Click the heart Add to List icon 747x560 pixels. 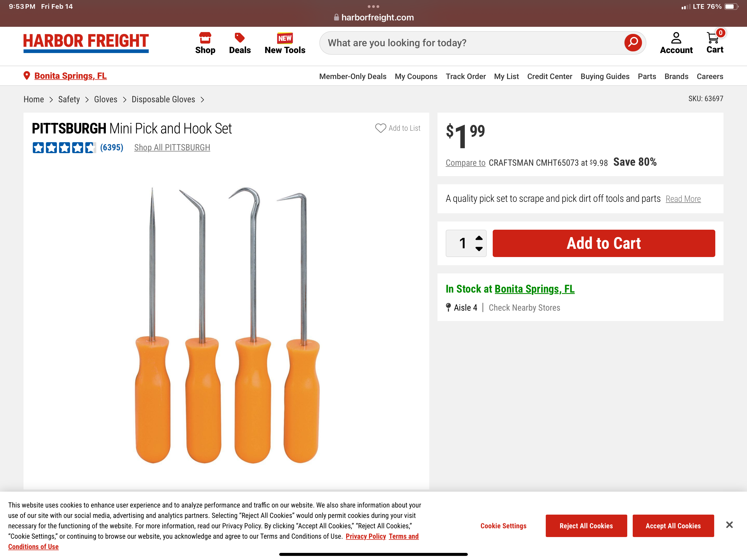[x=381, y=128]
